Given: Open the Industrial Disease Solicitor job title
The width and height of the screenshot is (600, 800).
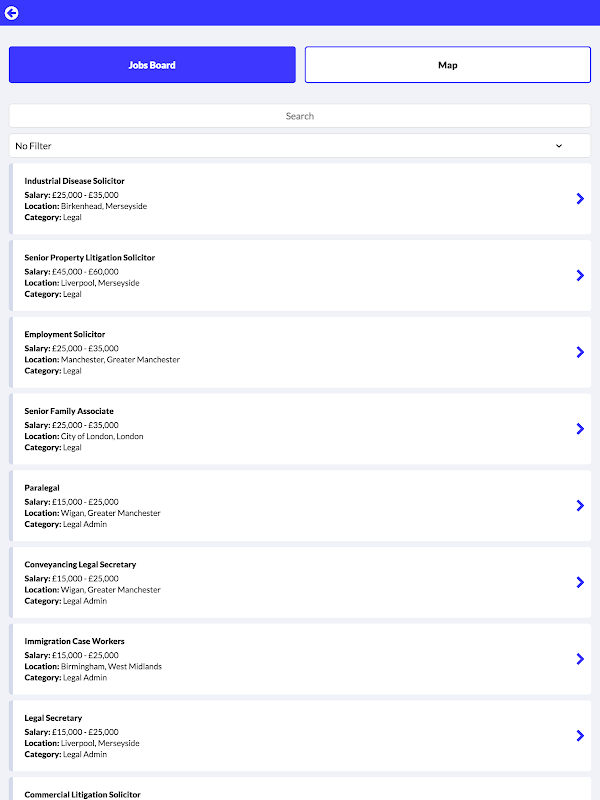Looking at the screenshot, I should [x=74, y=181].
